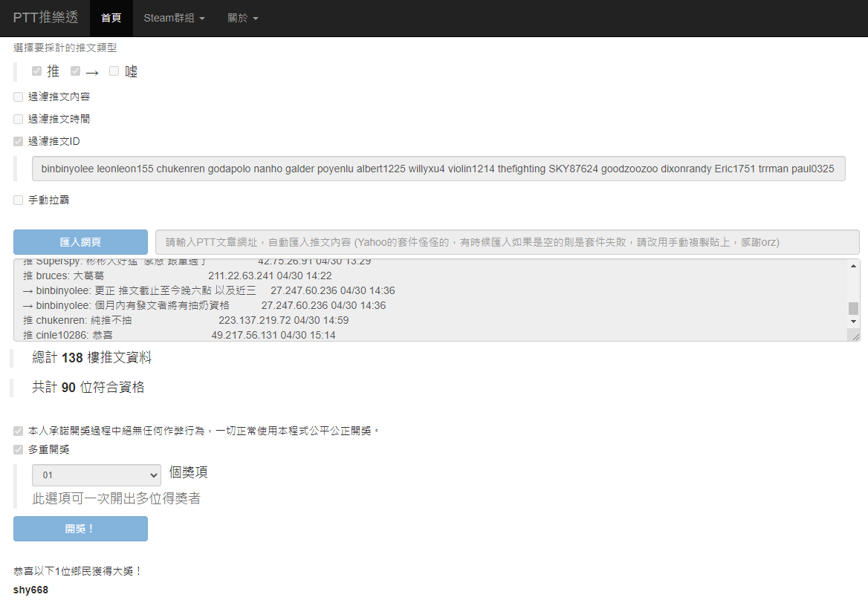
Task: Click the 總計 138 樓推文資料 text
Action: click(x=92, y=358)
